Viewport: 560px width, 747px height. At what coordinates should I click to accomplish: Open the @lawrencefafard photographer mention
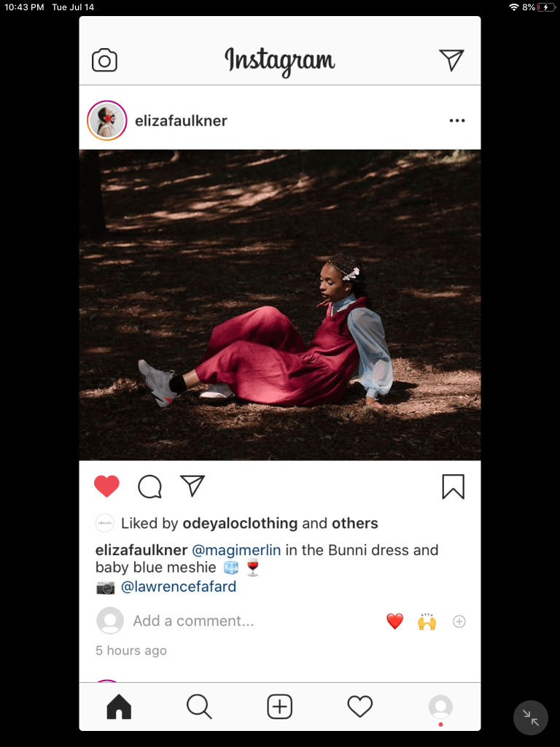click(x=179, y=587)
